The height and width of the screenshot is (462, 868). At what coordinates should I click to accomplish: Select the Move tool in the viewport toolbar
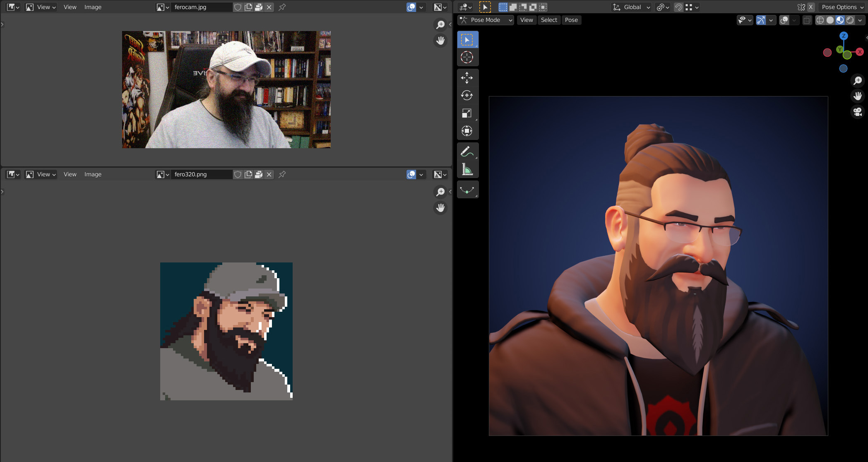click(467, 77)
